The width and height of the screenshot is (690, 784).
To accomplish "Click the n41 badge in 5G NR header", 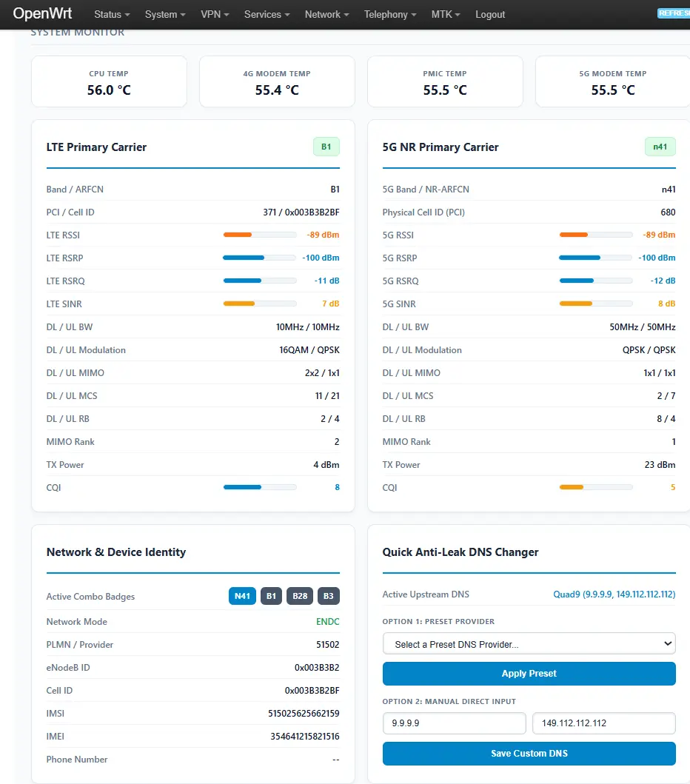I will 660,147.
